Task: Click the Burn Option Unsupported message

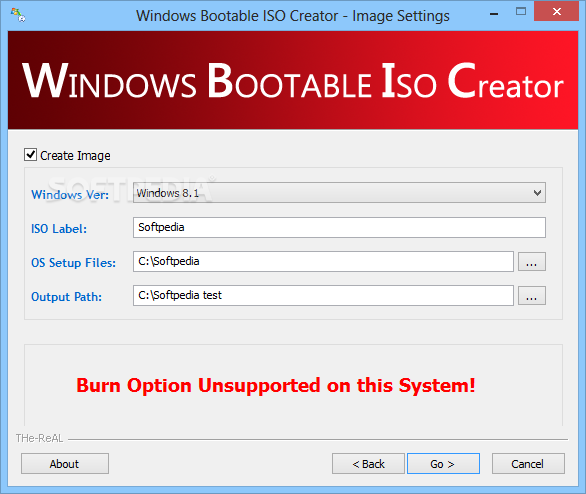Action: click(276, 385)
